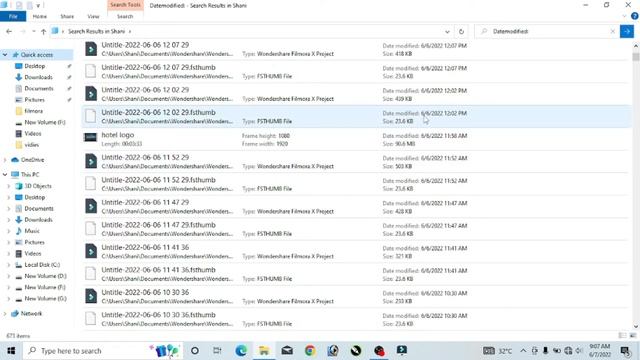Select Desktop under Quick access
640x360 pixels.
pos(35,66)
